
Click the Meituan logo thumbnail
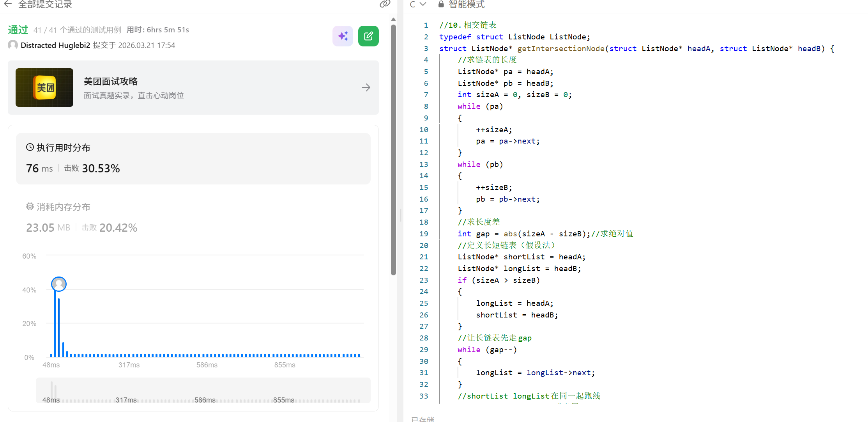(x=44, y=88)
